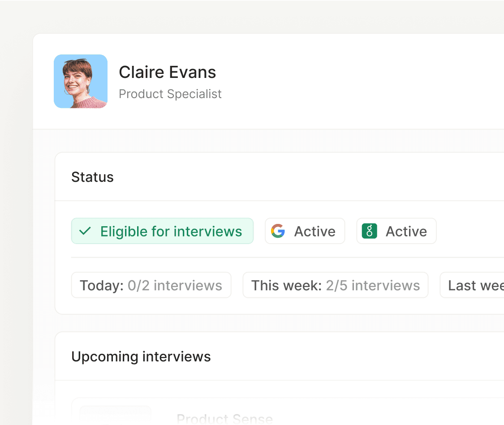Viewport: 504px width, 425px height.
Task: Click Claire Evans' profile photo
Action: (x=81, y=82)
